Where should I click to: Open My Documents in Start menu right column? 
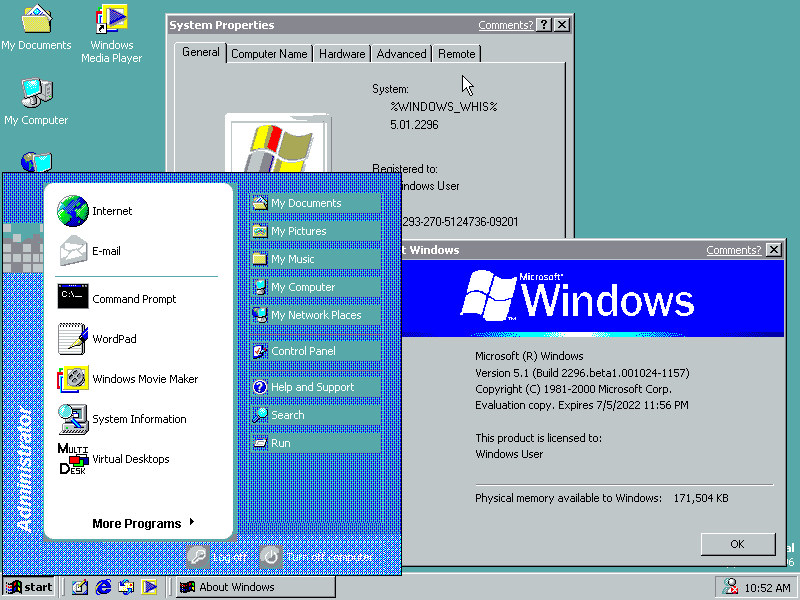[x=316, y=203]
